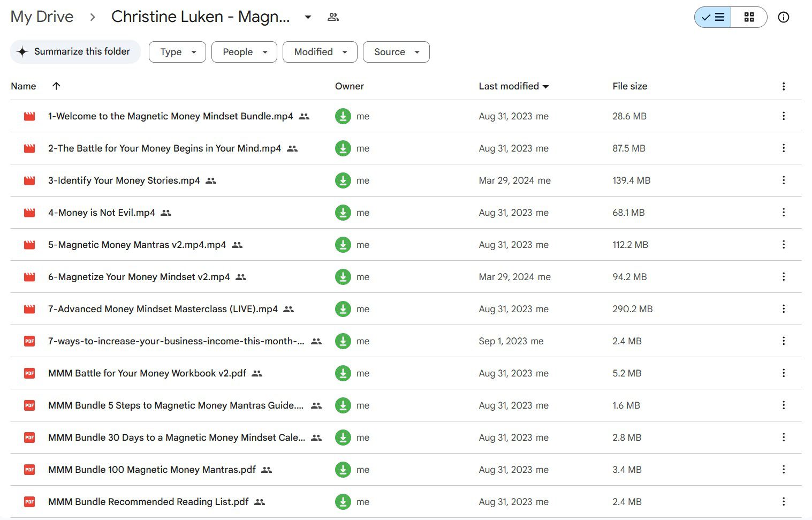Viewport: 812px width, 520px height.
Task: Click PDF icon for 30 Days Calendar file
Action: pos(29,438)
